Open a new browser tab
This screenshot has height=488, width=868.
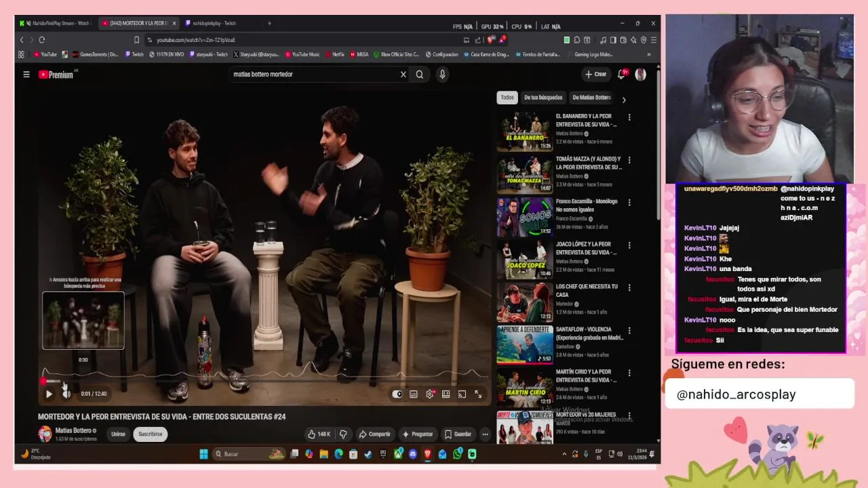coord(269,23)
